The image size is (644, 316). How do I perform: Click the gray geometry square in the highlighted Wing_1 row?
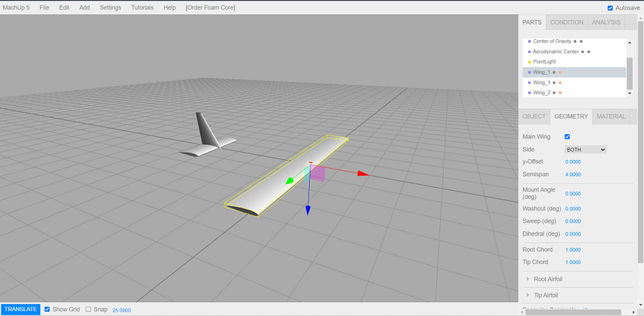[x=554, y=72]
